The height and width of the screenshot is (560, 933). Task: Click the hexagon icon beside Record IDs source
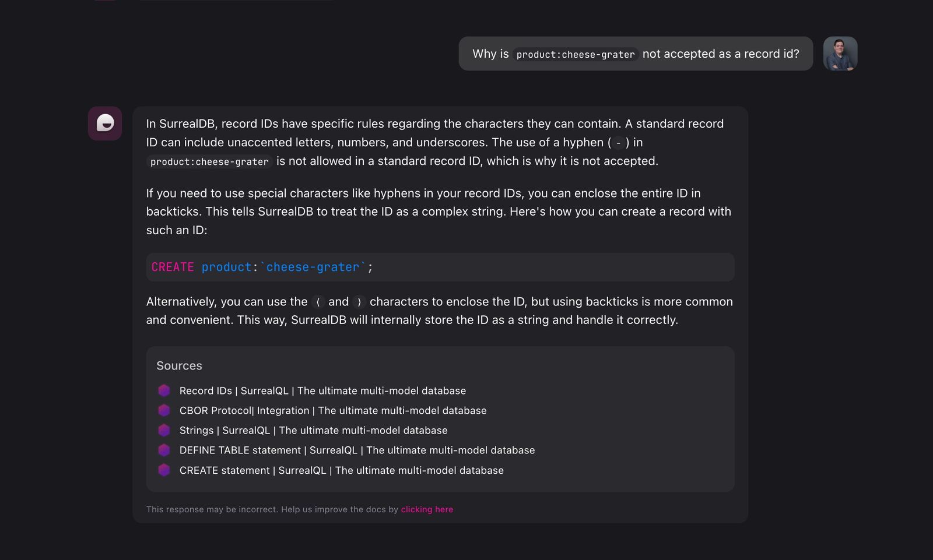pos(164,390)
